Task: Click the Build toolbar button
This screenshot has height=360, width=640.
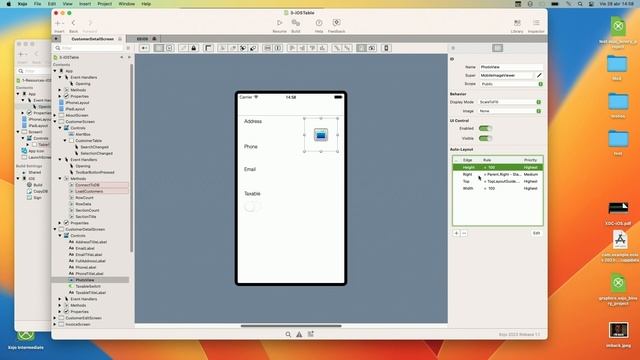Action: pos(296,26)
